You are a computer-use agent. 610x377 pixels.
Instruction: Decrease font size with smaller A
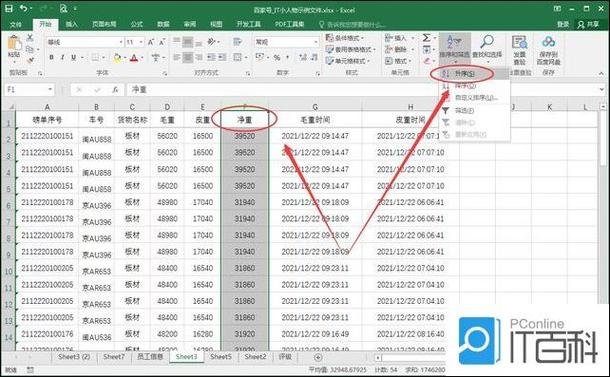(x=162, y=42)
